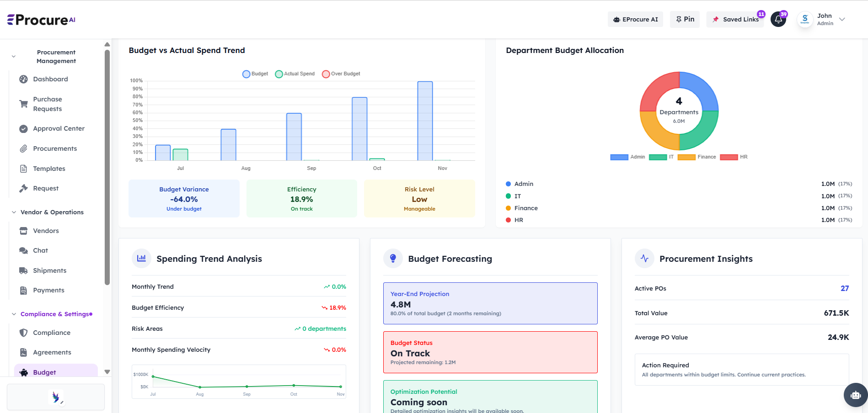Click the Budget piggy bank icon
Viewport: 868px width, 413px height.
(24, 372)
